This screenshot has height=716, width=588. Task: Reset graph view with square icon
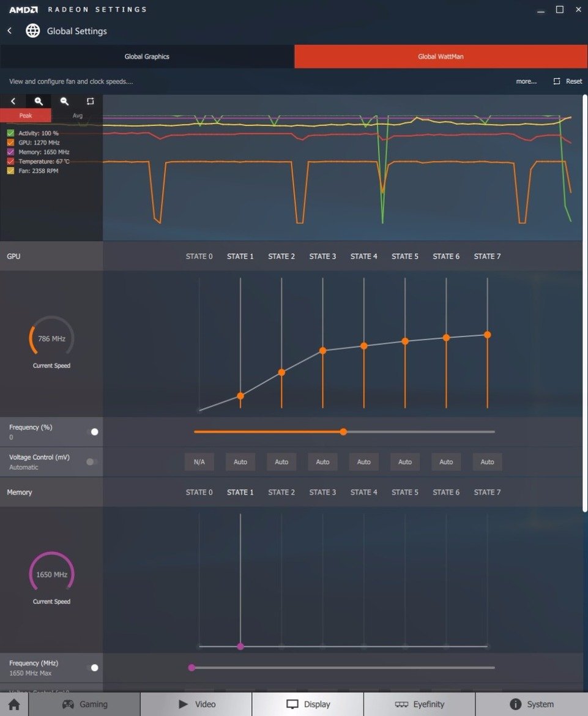tap(91, 102)
